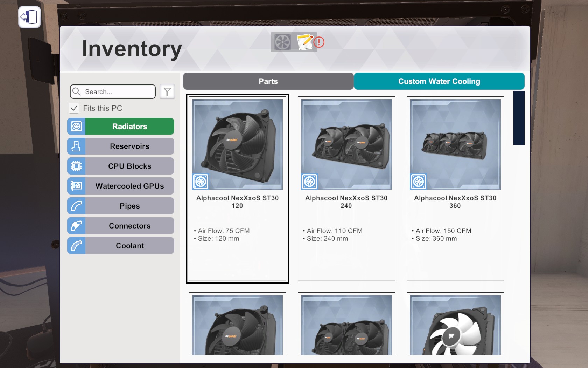Image resolution: width=588 pixels, height=368 pixels.
Task: Click the "Air Flow: 75 CFM" spec
Action: coord(224,231)
